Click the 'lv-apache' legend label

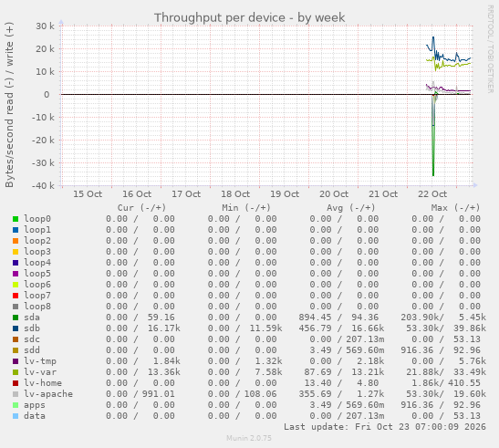[48, 394]
